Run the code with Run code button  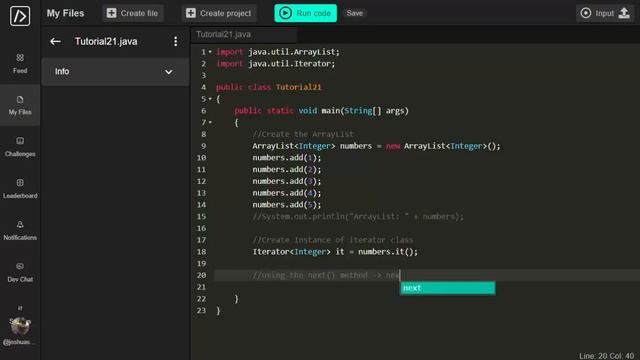point(305,13)
